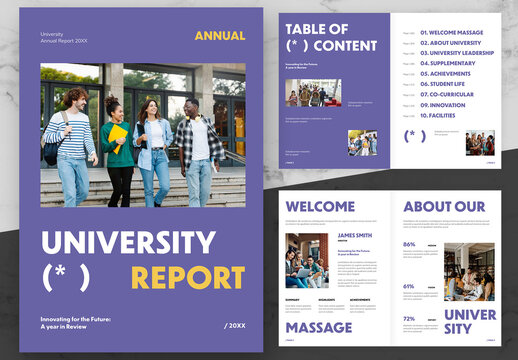Click the cover's large white (* ) symbol

pos(66,277)
